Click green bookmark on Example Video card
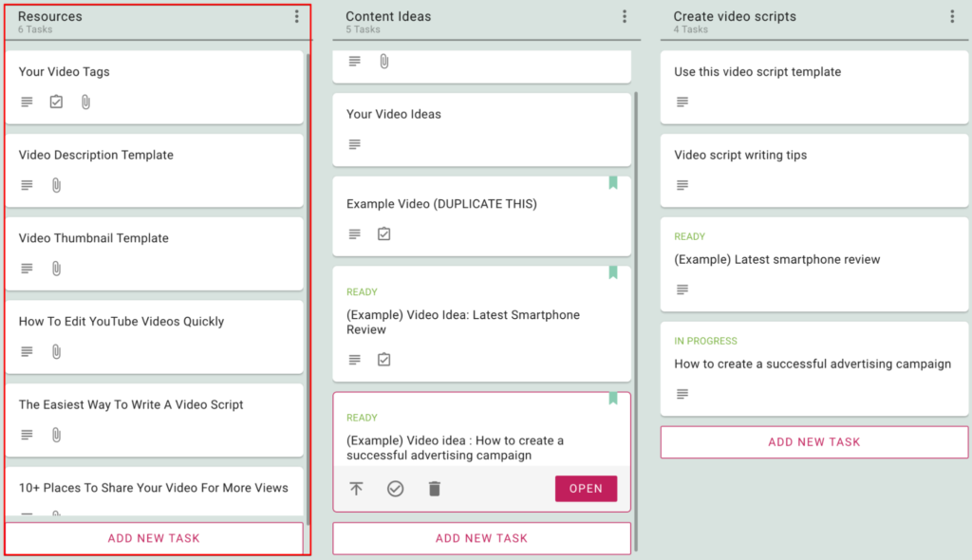 613,182
